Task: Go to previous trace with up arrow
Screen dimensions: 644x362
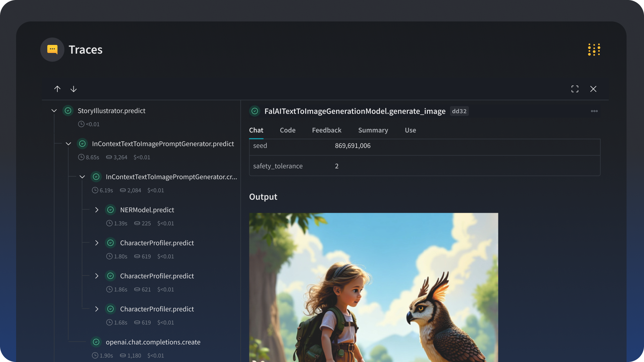Action: tap(57, 89)
